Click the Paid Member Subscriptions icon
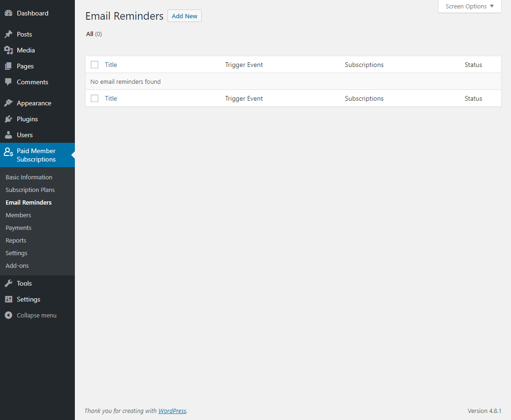Screen dimensions: 511x420 click(x=8, y=152)
